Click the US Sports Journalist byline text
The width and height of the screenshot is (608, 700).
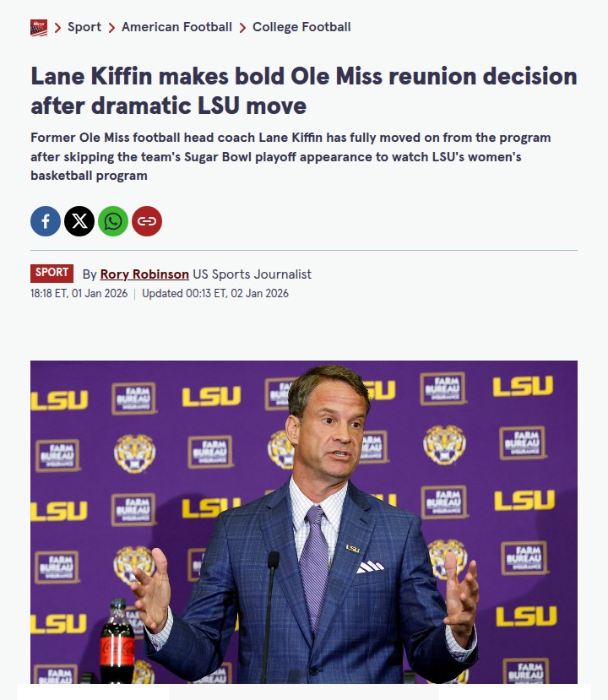[x=252, y=274]
